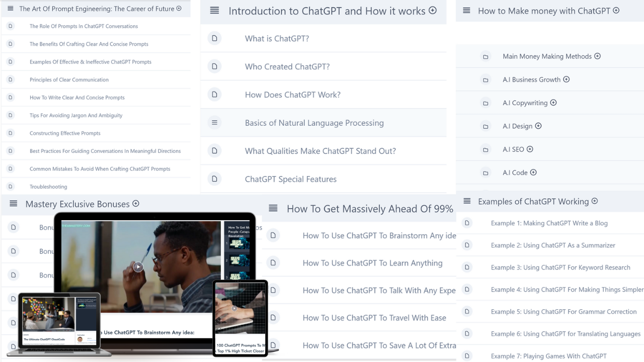
Task: Expand A.I Design plus icon
Action: tap(538, 126)
